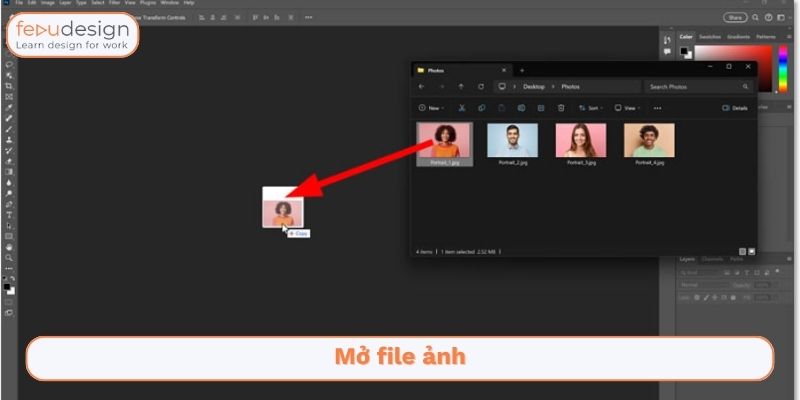Open the New dropdown in Explorer

(x=431, y=108)
